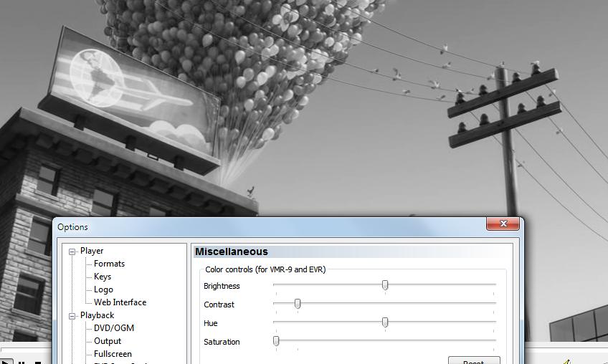This screenshot has width=608, height=364.
Task: Reset the color controls
Action: (x=474, y=360)
